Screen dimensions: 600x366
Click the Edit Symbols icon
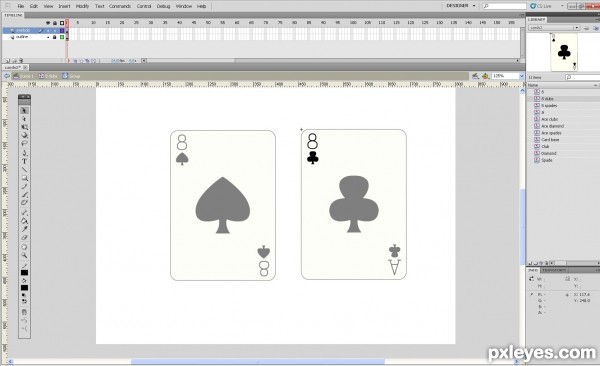click(485, 76)
